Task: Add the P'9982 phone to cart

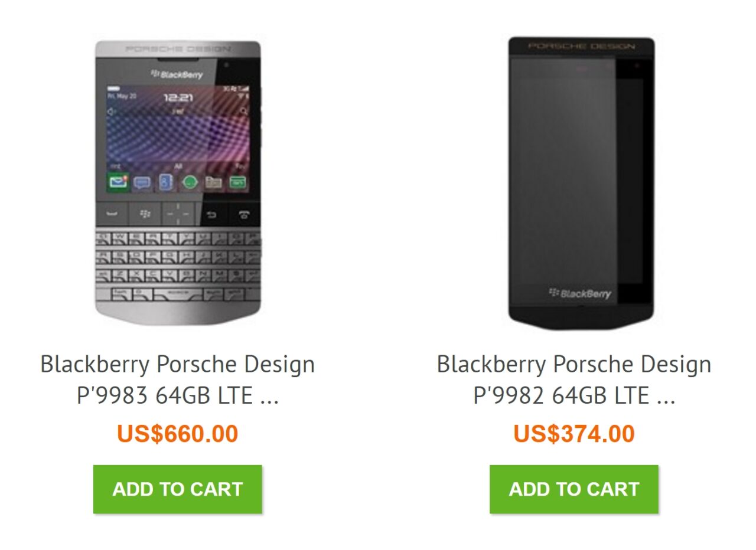Action: click(573, 489)
